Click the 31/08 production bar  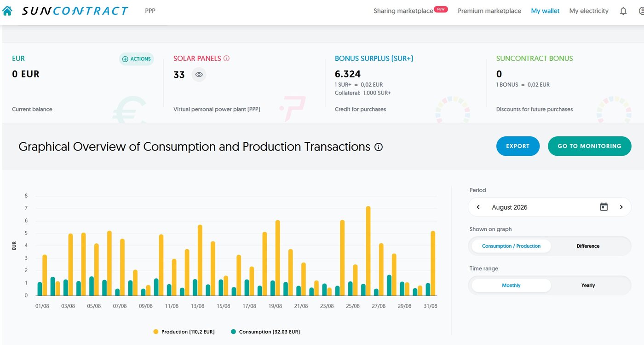[x=433, y=263]
